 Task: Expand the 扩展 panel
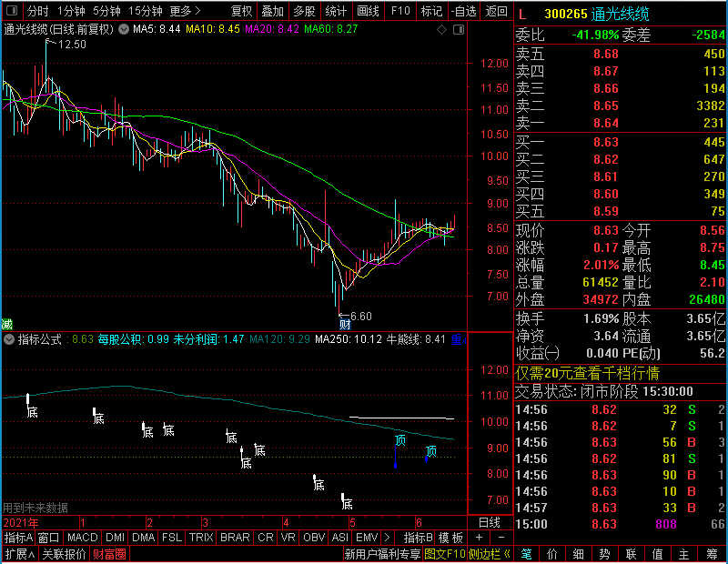coord(19,554)
